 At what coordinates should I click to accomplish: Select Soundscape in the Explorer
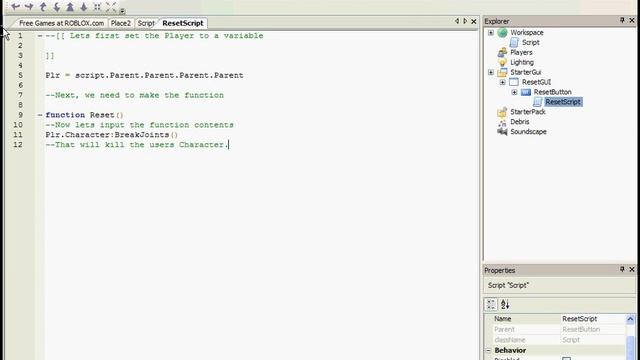click(x=528, y=132)
